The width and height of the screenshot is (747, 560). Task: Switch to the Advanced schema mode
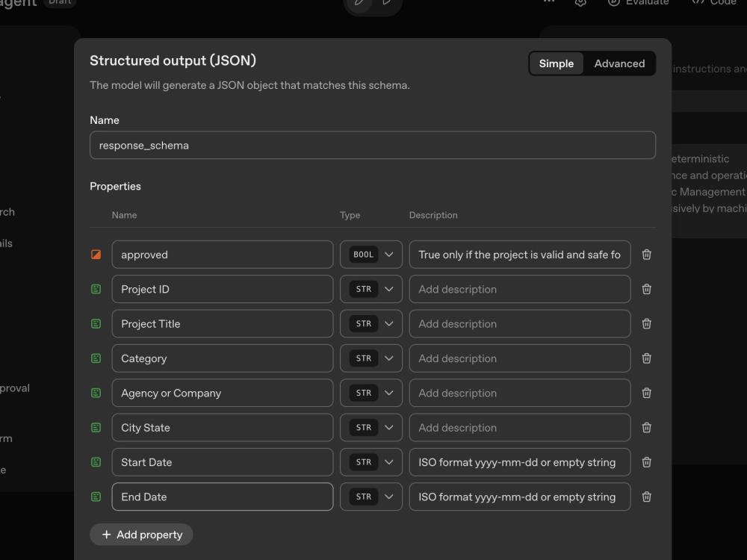pos(619,63)
